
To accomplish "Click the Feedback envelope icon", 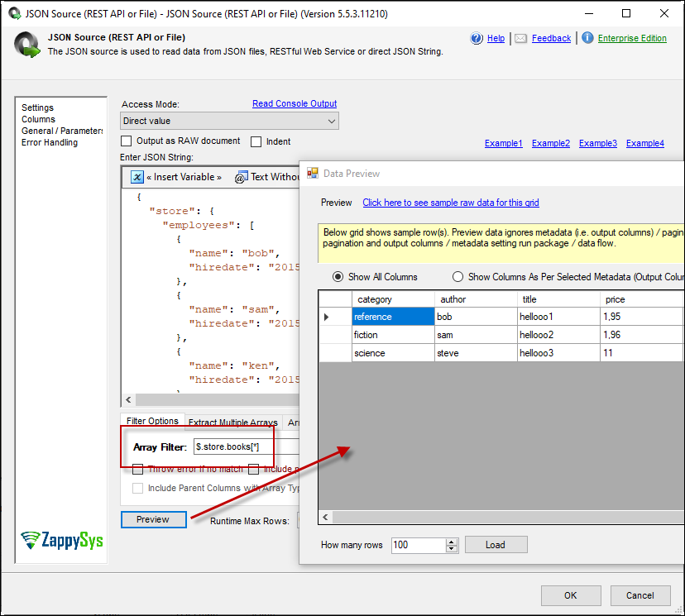I will pyautogui.click(x=520, y=38).
